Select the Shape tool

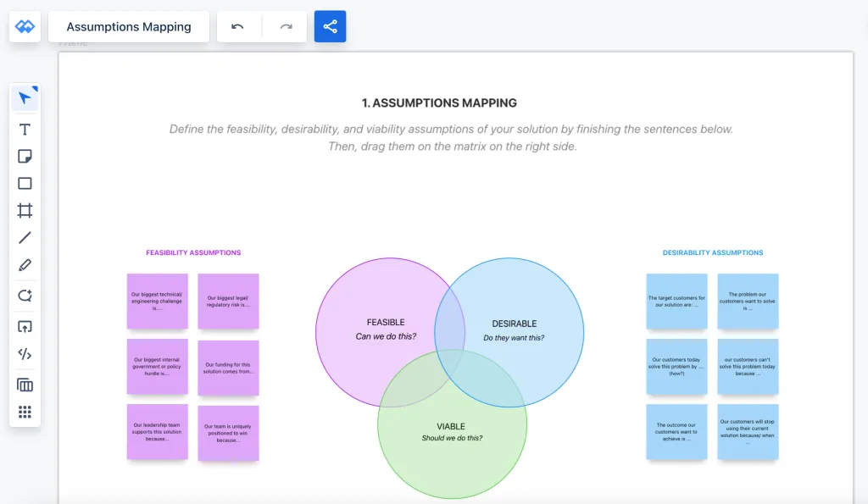click(25, 183)
